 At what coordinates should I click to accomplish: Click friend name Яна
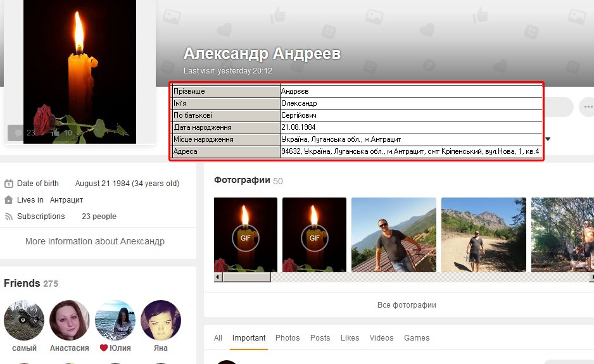[161, 348]
